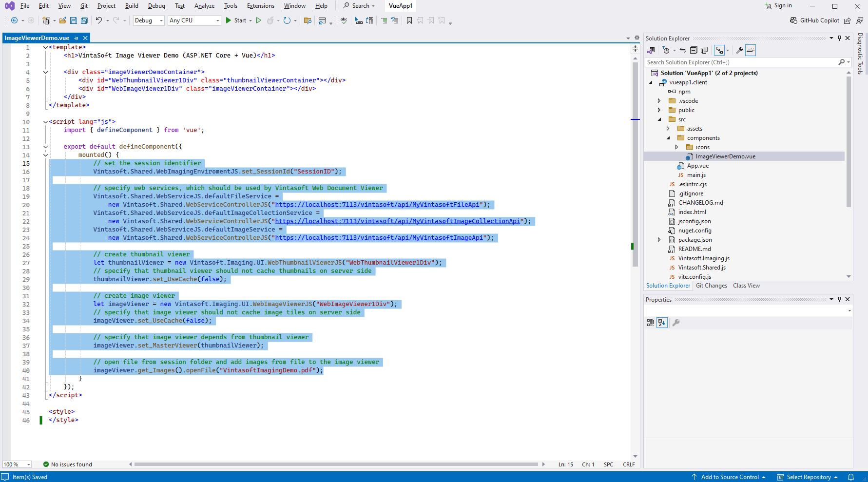Select ImageViewerDemo.vue in Solution Explorer

click(x=725, y=156)
